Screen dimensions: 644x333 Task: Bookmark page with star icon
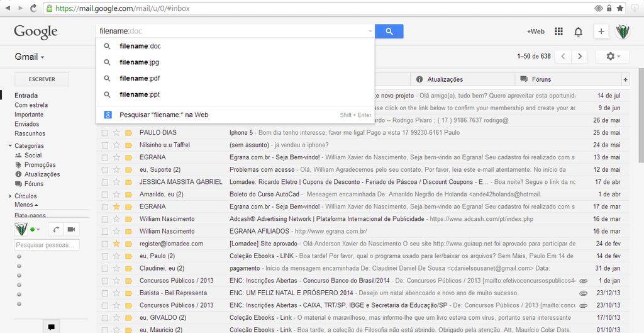[620, 8]
